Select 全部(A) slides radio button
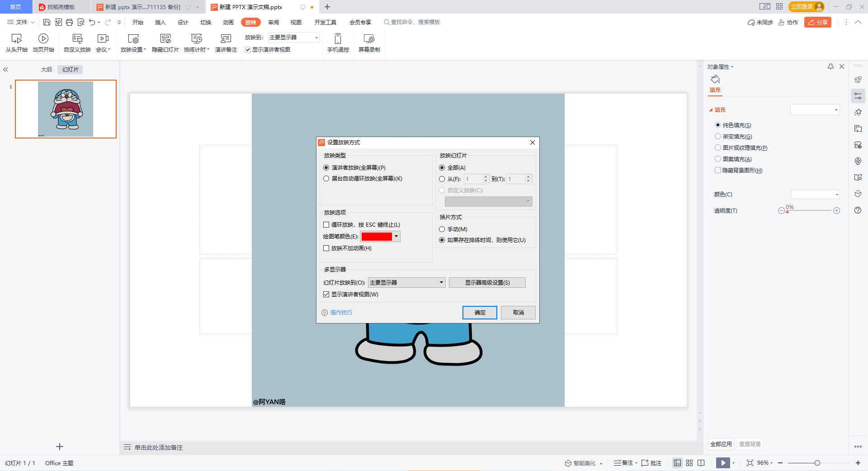 point(442,168)
